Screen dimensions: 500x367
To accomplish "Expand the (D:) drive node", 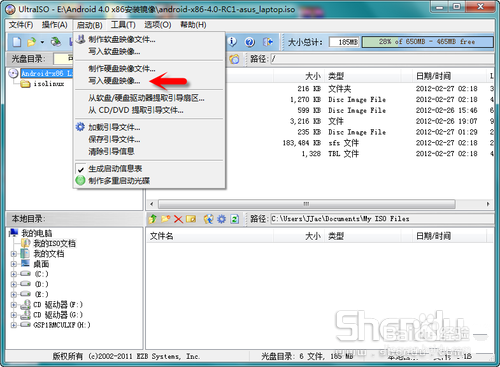I will point(14,284).
